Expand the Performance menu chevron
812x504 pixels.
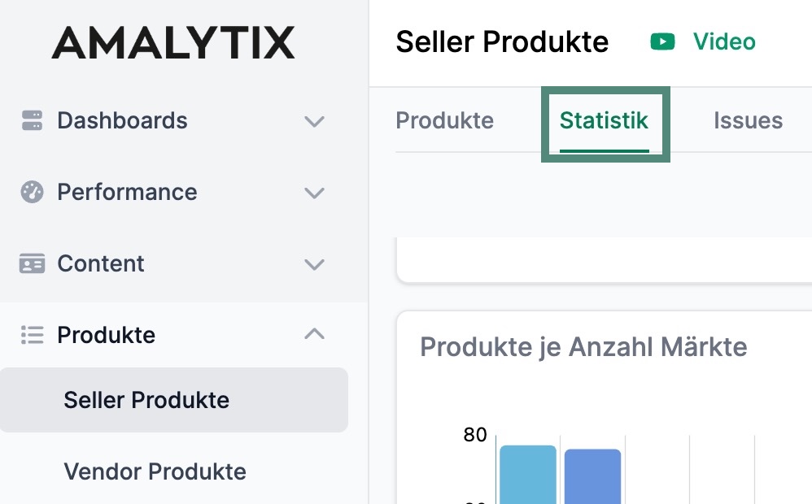pyautogui.click(x=314, y=193)
